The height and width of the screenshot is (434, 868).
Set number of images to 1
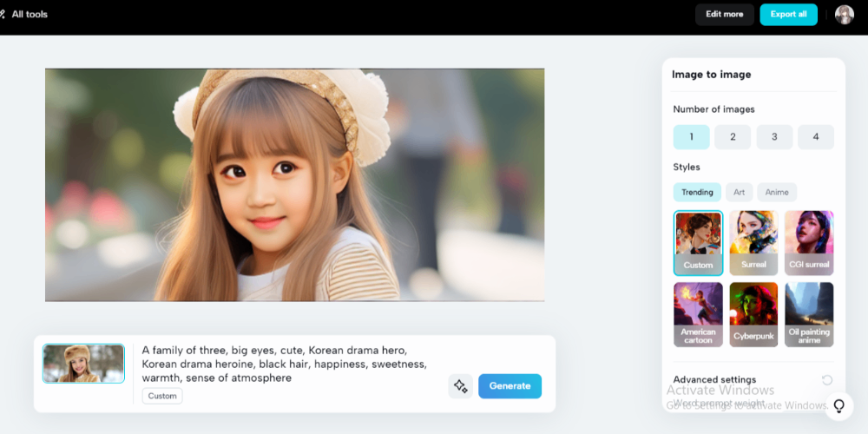pyautogui.click(x=692, y=137)
